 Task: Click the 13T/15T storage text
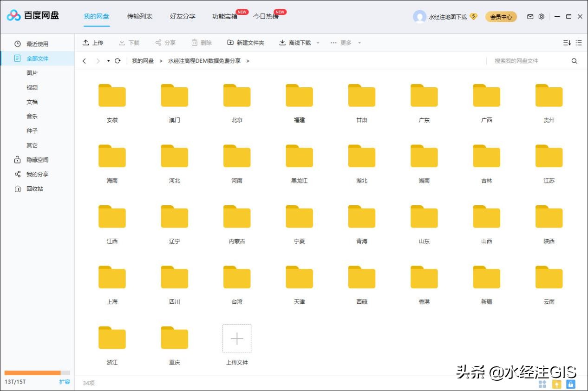15,382
